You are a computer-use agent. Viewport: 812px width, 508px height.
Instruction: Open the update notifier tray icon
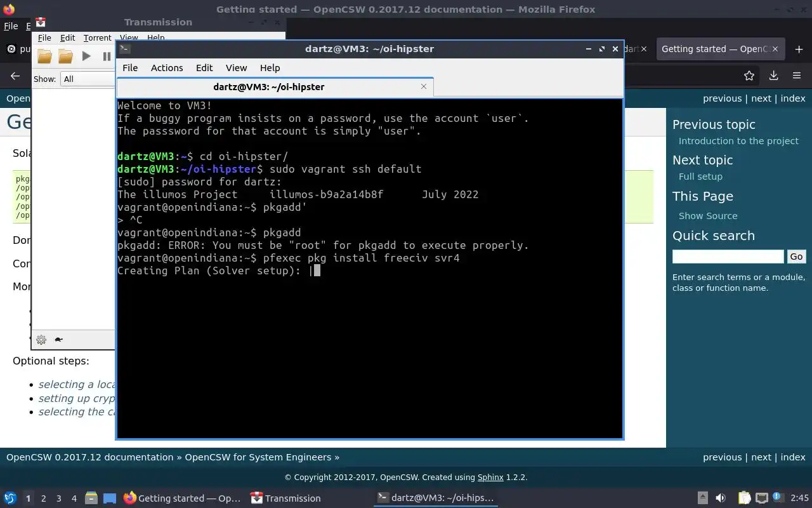[777, 498]
